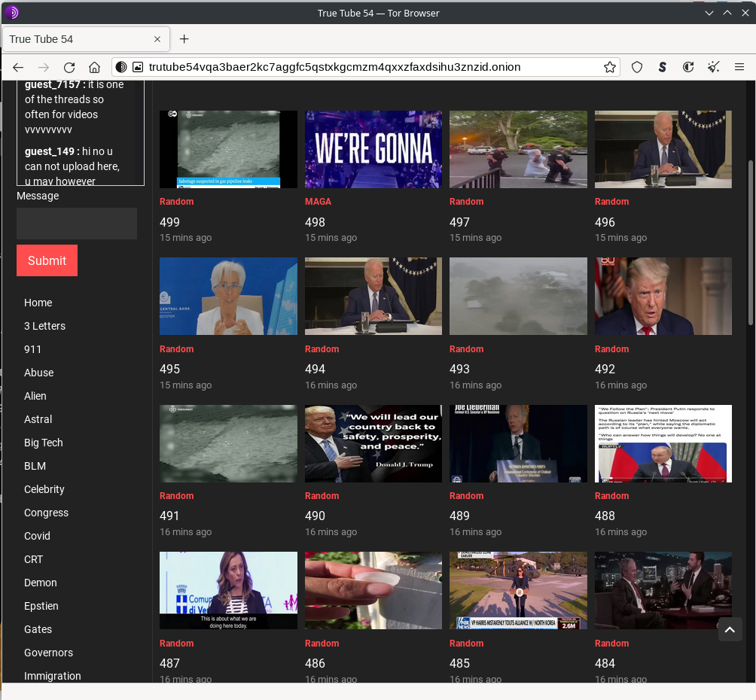Screen dimensions: 756x700
Task: Open video 495 Central Bank thumbnail
Action: (229, 296)
